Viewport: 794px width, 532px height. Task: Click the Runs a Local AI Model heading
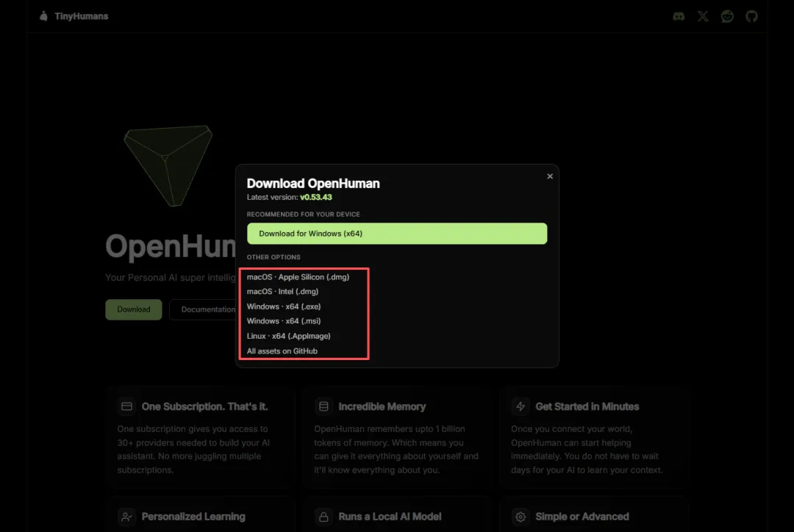390,517
